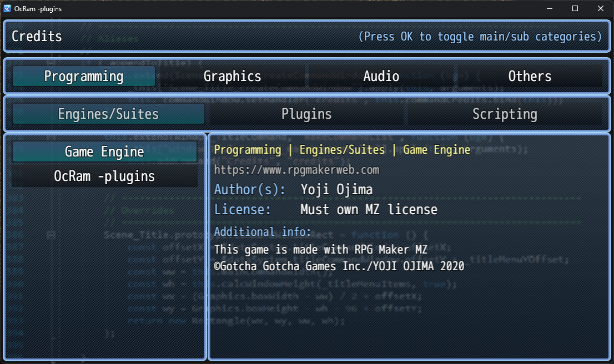
Task: Select the OcRam -plugins entry
Action: click(104, 176)
